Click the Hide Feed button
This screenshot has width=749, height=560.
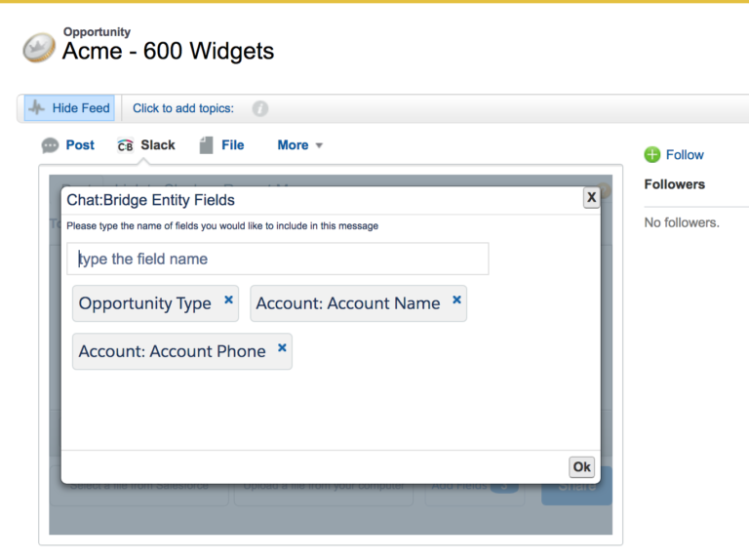point(68,108)
